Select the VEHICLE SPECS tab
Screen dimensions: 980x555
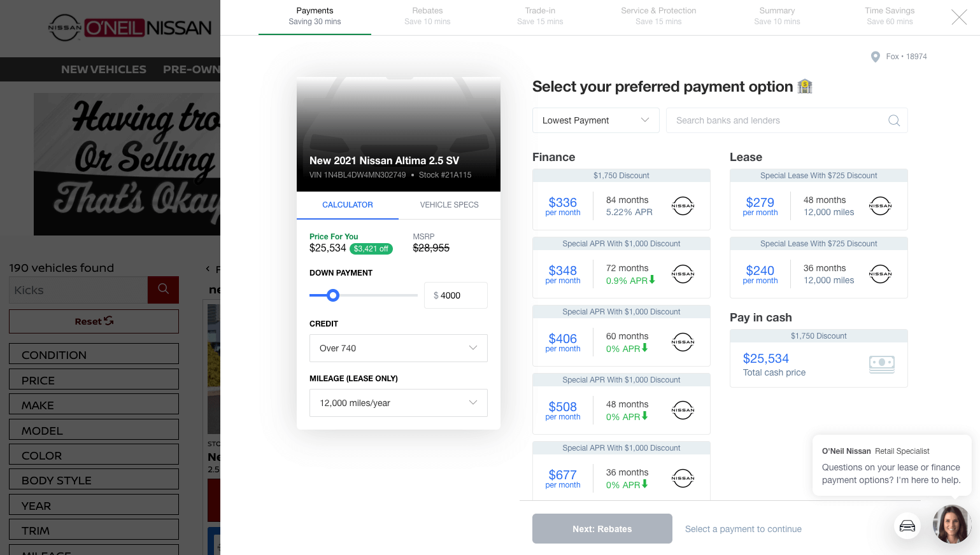[450, 205]
